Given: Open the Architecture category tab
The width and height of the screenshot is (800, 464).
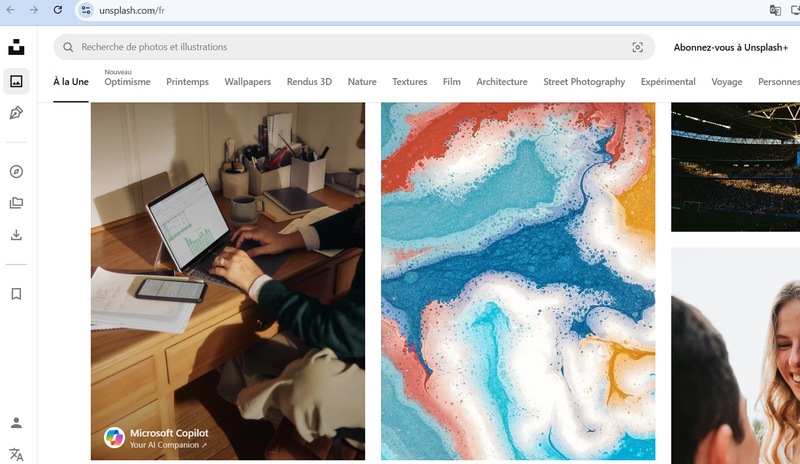Looking at the screenshot, I should click(x=502, y=82).
